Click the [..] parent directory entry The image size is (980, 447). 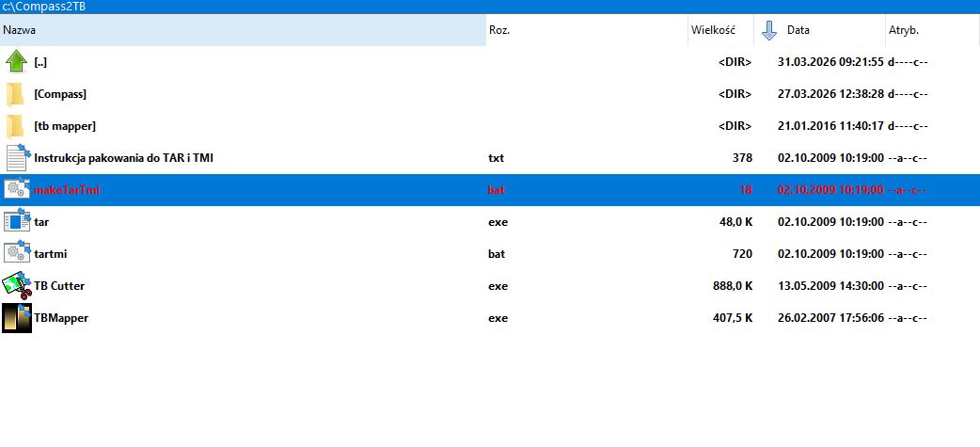(x=40, y=62)
